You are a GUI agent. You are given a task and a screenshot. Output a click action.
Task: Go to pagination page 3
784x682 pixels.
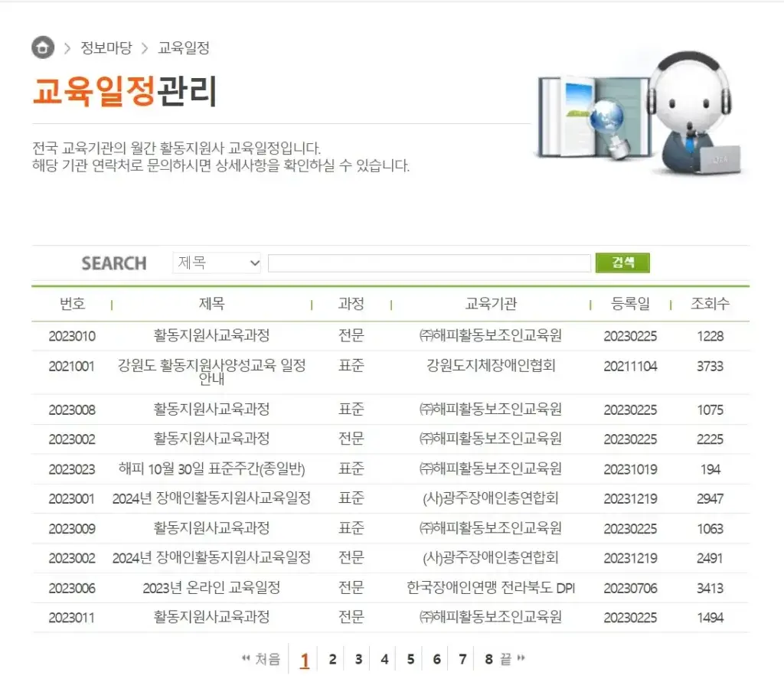(x=358, y=660)
